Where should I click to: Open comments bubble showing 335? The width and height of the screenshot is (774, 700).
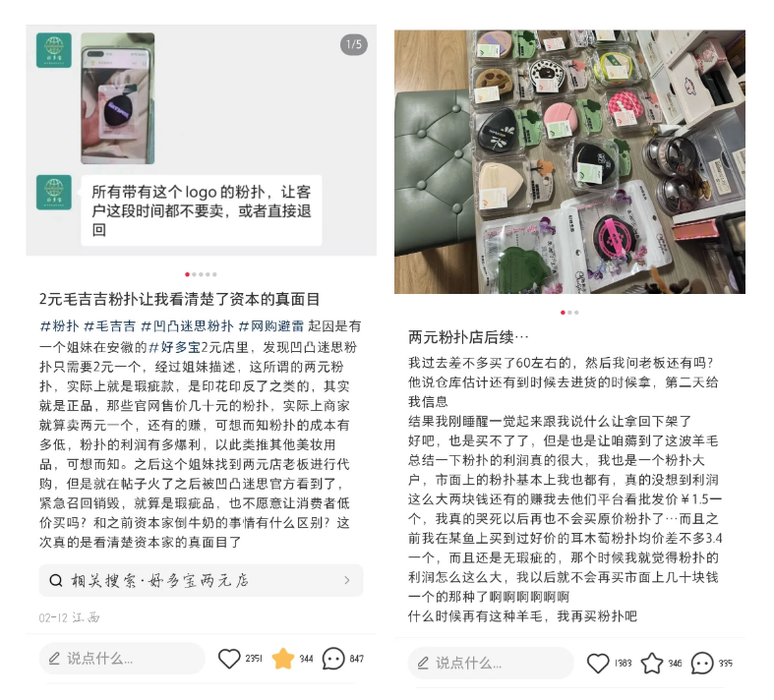(x=702, y=663)
